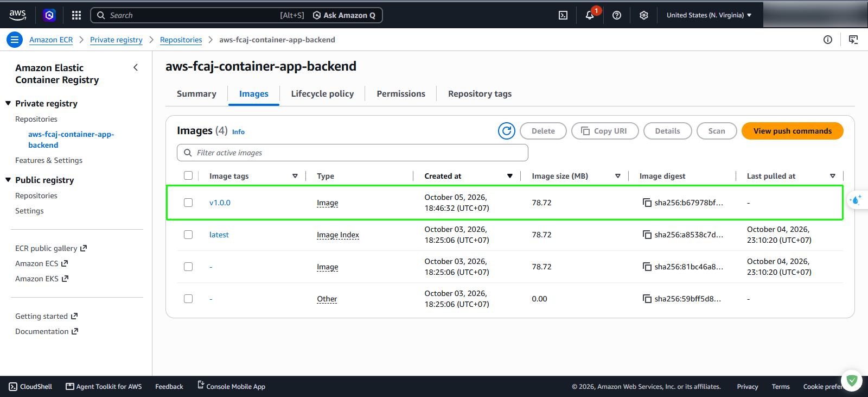Open the notifications bell
Viewport: 868px width, 397px height.
(x=590, y=15)
